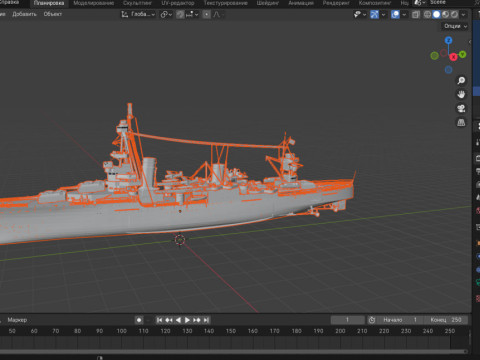The height and width of the screenshot is (360, 480).
Task: Click the Конец end frame field
Action: coord(446,320)
